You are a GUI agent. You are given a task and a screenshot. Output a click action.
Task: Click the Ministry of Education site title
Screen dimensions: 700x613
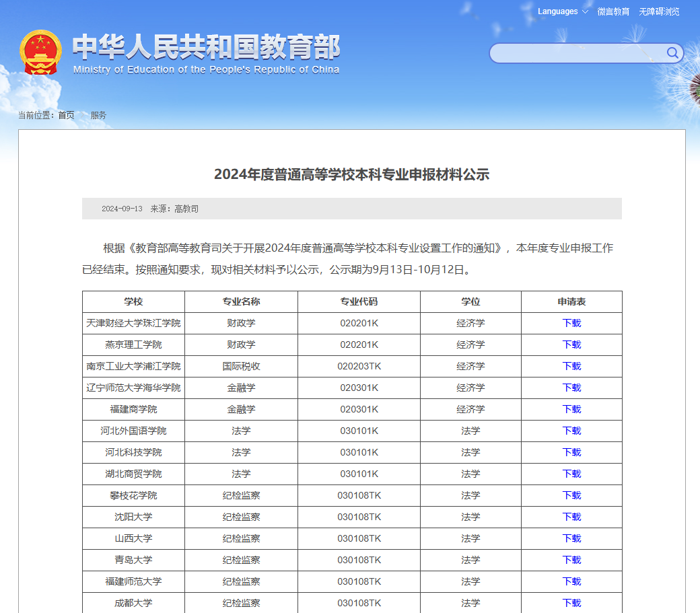206,54
